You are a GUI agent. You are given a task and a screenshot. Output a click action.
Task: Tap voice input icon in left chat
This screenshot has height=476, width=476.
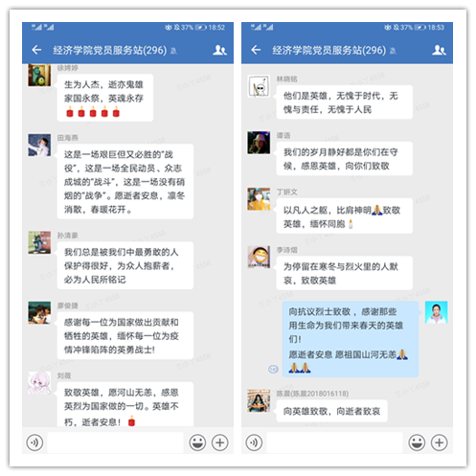click(34, 442)
